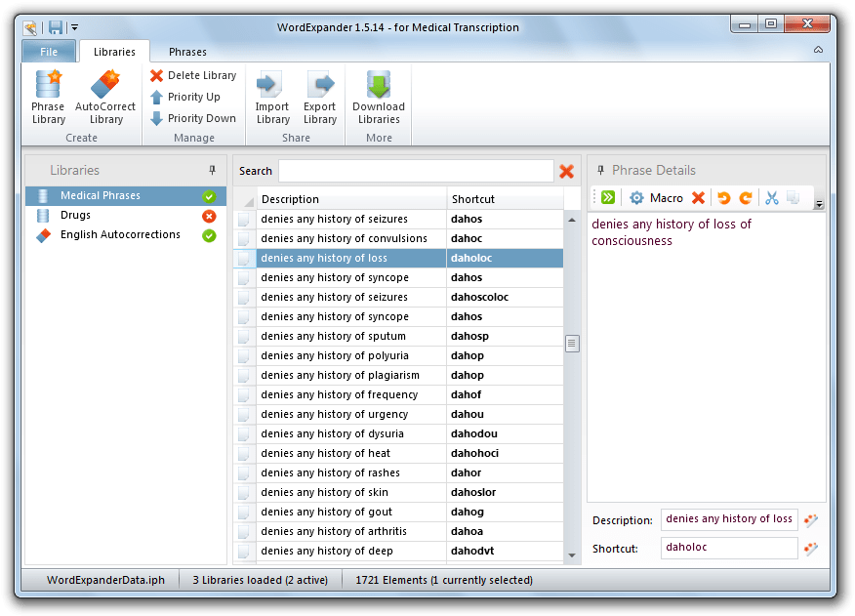Viewport: 855px width, 616px height.
Task: Click the scroll down arrow of phrase list
Action: pos(572,554)
